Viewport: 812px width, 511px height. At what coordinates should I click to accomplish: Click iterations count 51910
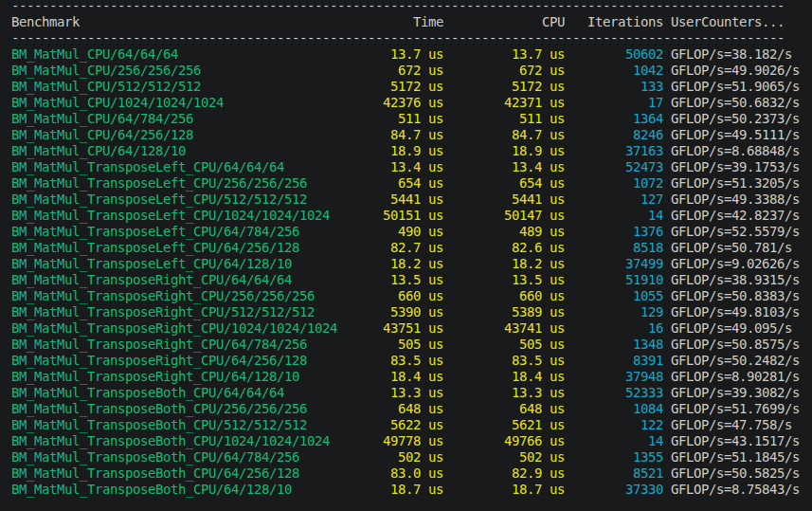click(x=644, y=280)
